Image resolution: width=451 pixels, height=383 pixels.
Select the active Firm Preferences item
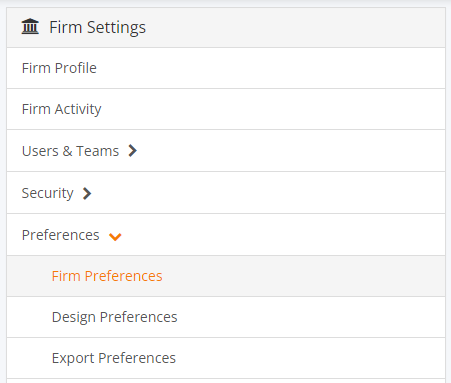[107, 276]
